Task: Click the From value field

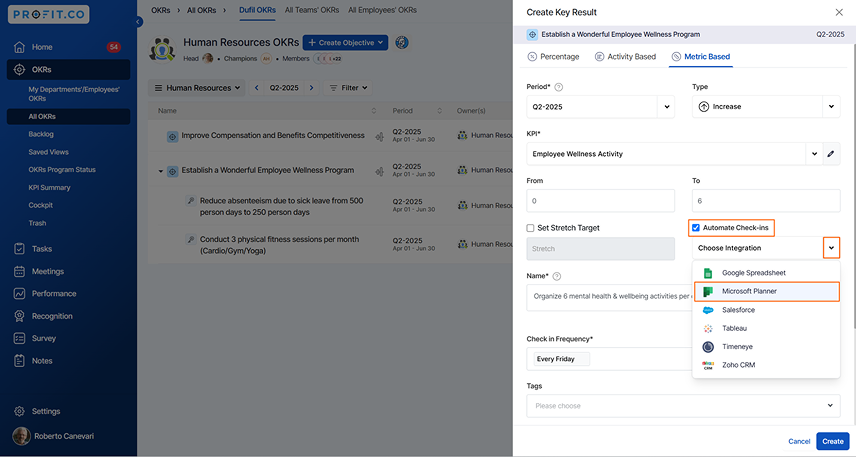Action: point(601,201)
